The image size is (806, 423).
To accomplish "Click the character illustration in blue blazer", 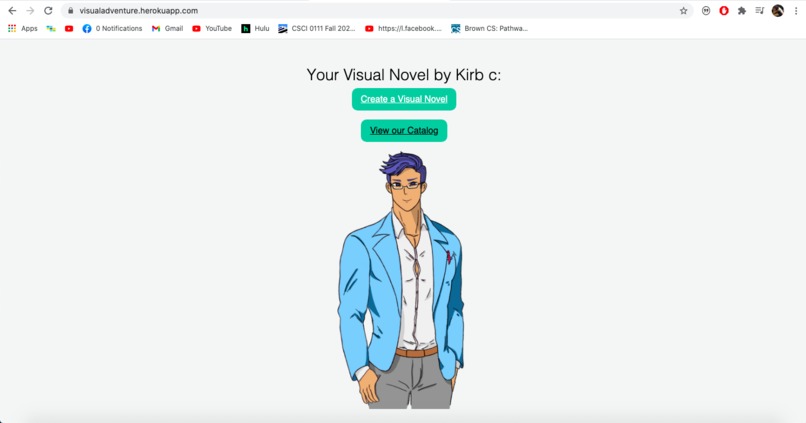I will click(x=401, y=280).
